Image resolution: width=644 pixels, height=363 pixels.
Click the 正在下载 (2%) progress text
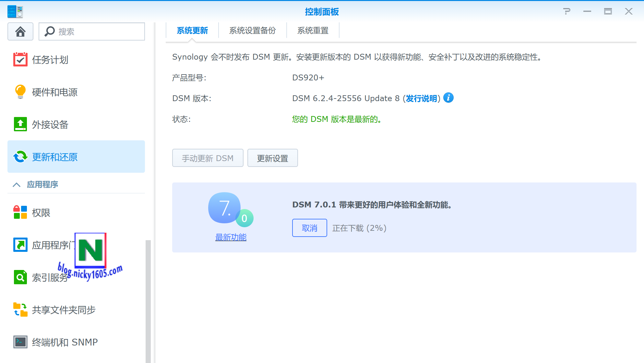click(x=359, y=228)
